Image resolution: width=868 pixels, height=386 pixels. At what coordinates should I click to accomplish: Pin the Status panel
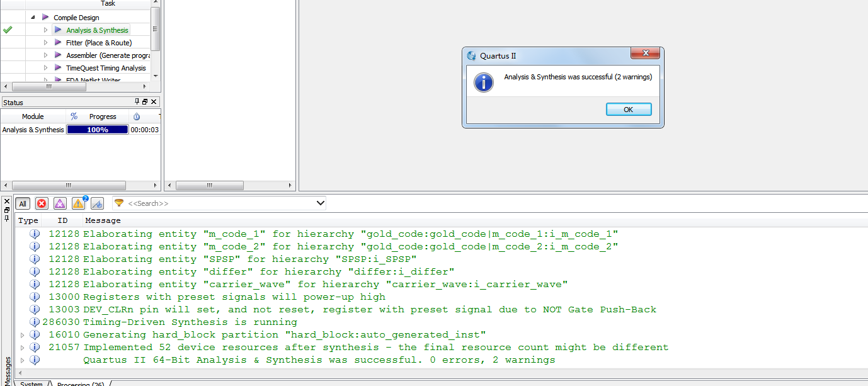[137, 102]
